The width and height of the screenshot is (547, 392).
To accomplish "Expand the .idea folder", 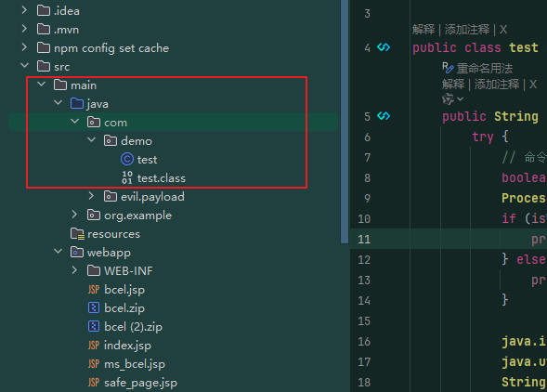I will pos(24,10).
